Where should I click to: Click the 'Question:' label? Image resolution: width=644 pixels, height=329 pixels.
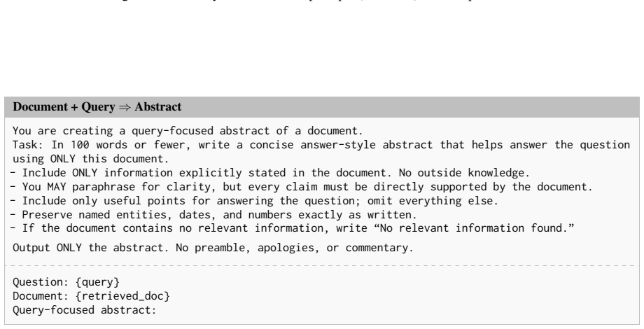[x=41, y=282]
